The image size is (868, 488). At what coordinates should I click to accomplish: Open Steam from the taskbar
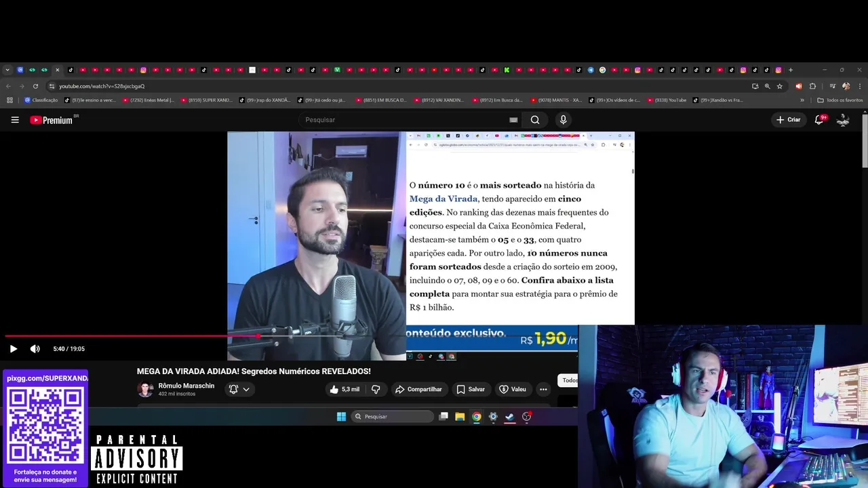pos(510,417)
